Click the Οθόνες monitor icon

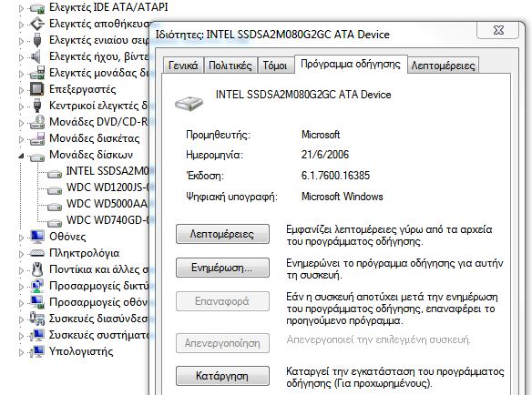pos(37,237)
